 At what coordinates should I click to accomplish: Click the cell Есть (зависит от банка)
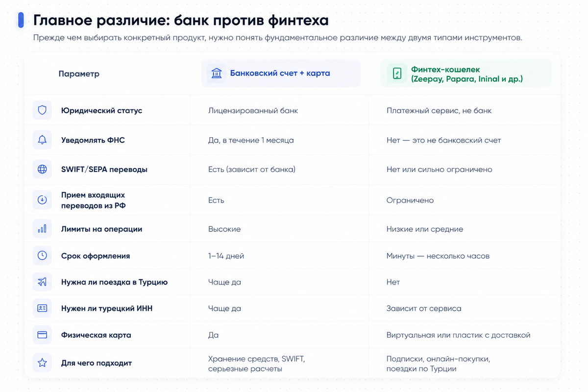pos(252,170)
